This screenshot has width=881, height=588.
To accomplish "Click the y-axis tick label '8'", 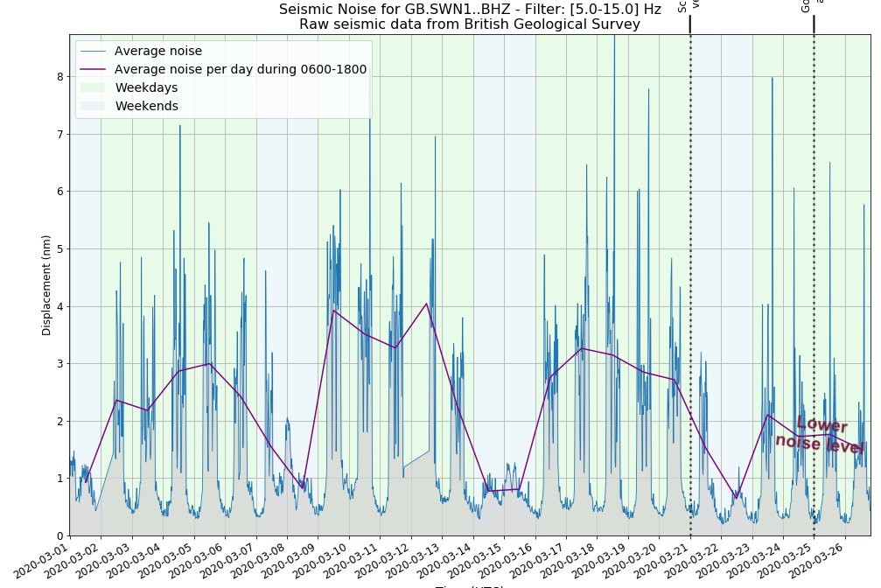I will (60, 76).
